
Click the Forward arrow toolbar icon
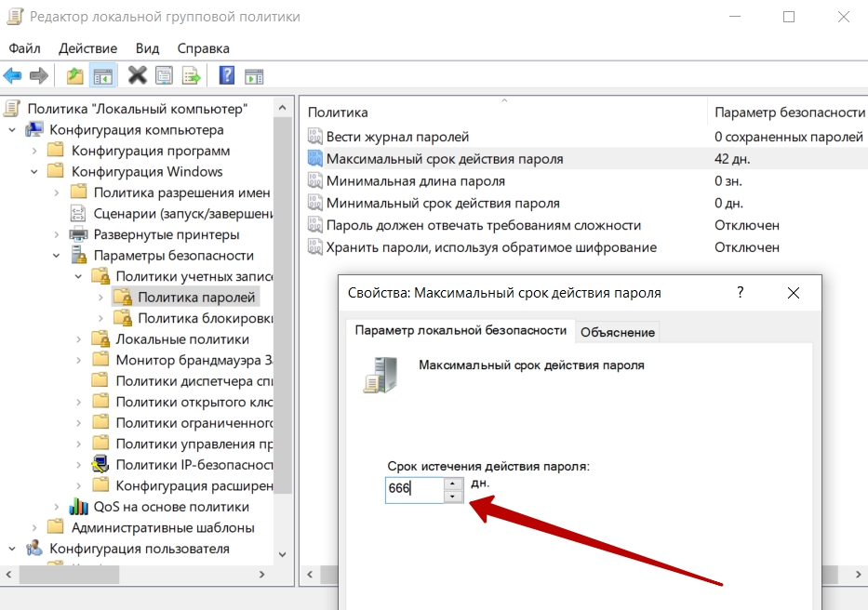click(39, 75)
